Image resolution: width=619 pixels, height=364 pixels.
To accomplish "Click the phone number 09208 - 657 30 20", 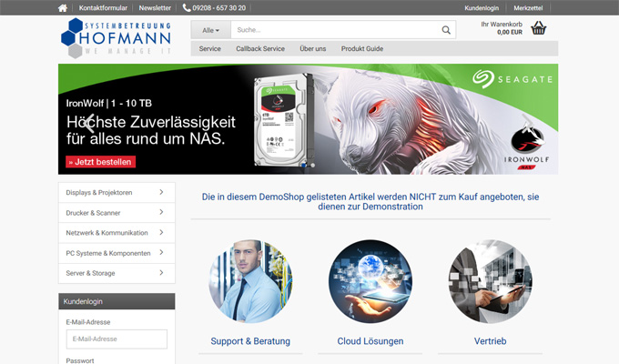I will tap(214, 7).
